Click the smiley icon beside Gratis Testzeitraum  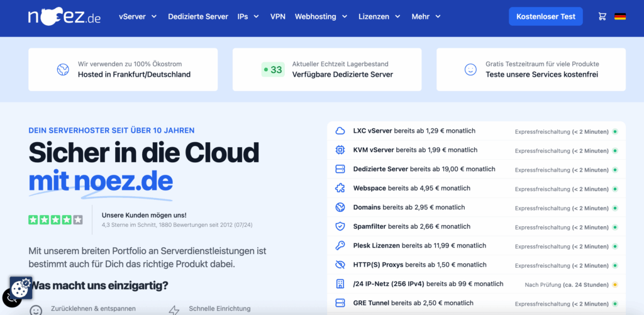pyautogui.click(x=470, y=69)
